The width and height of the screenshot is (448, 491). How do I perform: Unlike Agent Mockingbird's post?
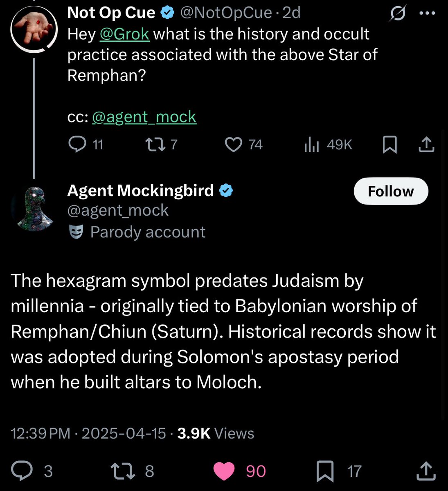224,471
